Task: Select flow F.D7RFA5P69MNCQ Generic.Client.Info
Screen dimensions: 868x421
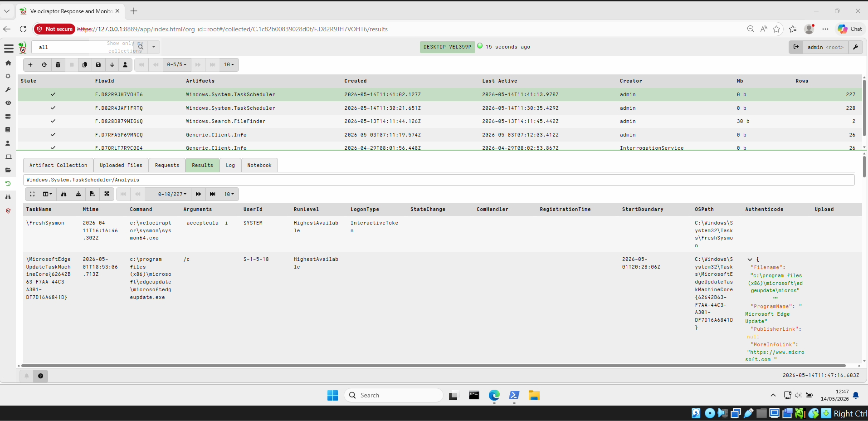Action: coord(439,135)
